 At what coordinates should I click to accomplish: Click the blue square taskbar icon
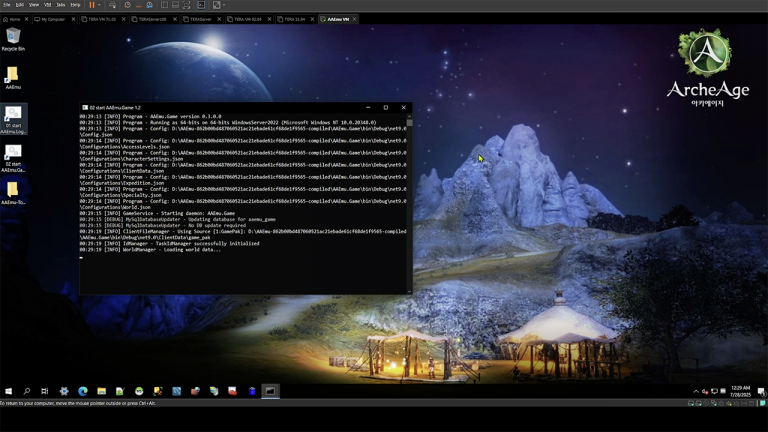[x=176, y=391]
